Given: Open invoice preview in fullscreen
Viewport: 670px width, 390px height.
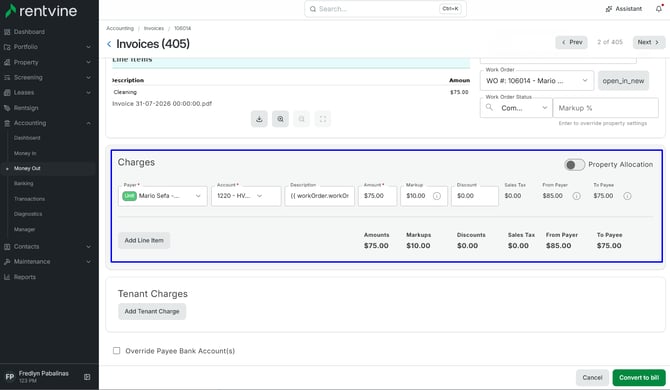Looking at the screenshot, I should (323, 119).
